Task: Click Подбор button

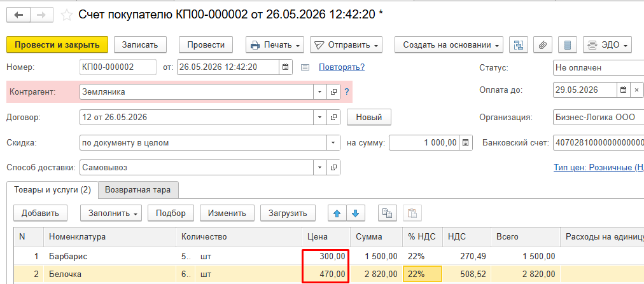Action: pos(171,213)
